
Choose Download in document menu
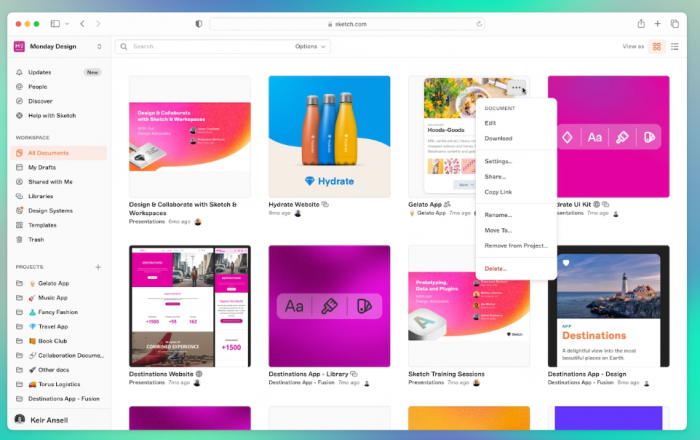[516, 138]
